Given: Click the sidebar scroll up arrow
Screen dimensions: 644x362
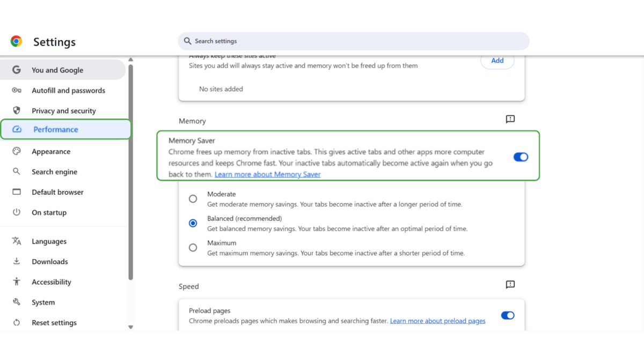Looking at the screenshot, I should tap(130, 60).
